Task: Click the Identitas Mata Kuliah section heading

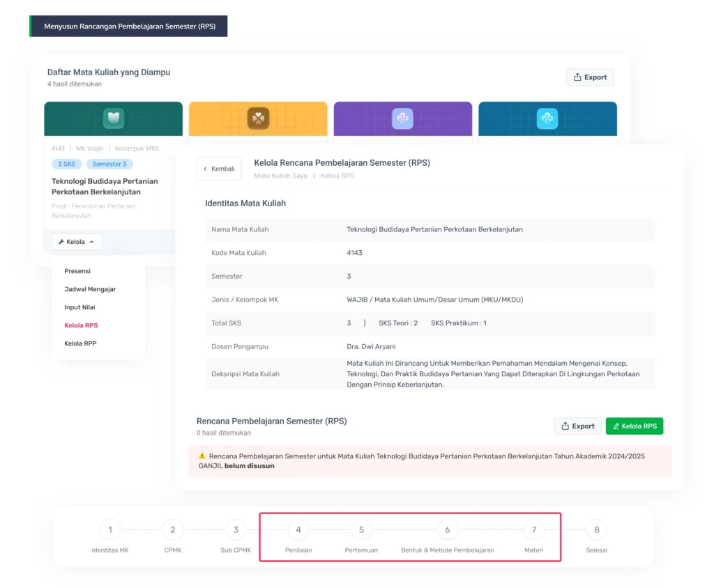Action: click(x=245, y=203)
